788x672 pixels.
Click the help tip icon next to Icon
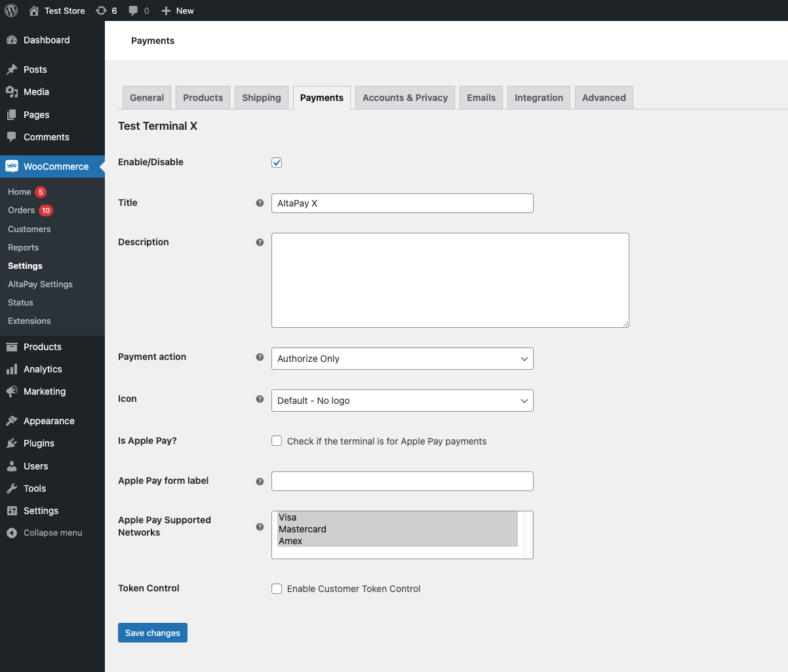260,399
